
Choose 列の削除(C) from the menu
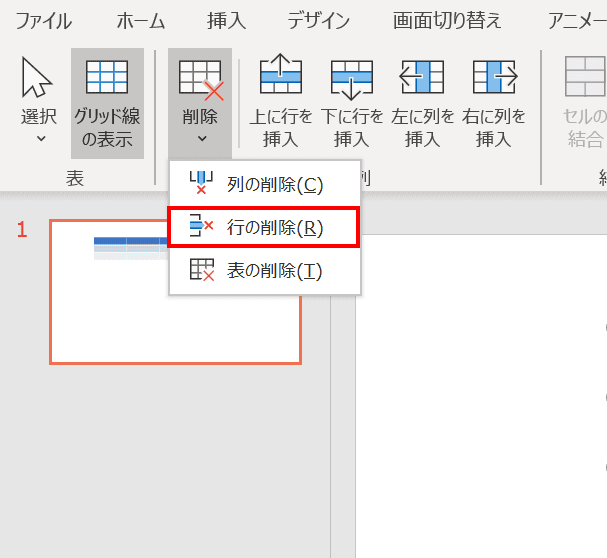(265, 184)
